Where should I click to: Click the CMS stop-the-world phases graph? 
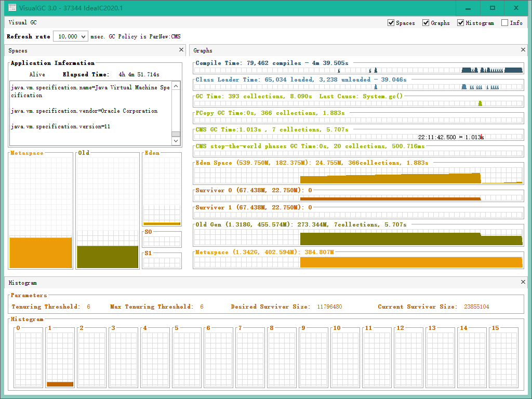[x=358, y=153]
